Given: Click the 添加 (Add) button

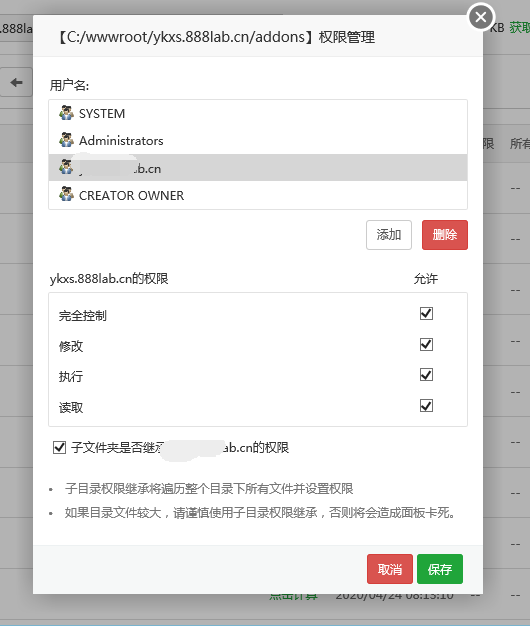Looking at the screenshot, I should (x=389, y=235).
